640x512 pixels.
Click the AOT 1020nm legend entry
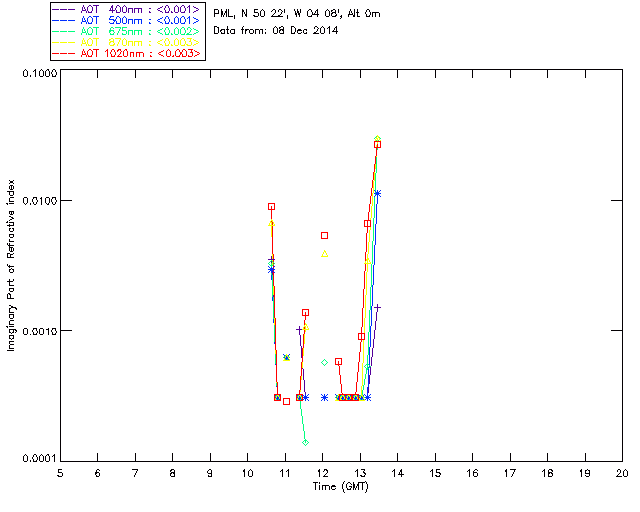pos(127,53)
